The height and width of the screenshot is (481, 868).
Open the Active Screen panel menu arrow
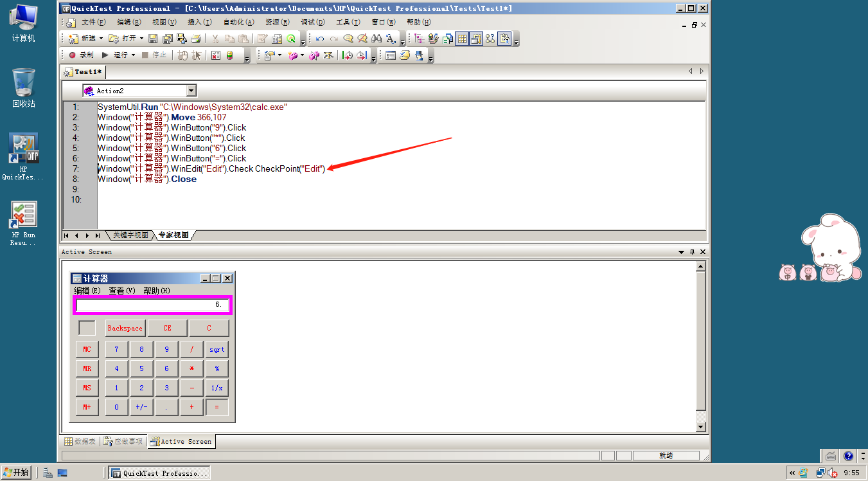click(682, 252)
